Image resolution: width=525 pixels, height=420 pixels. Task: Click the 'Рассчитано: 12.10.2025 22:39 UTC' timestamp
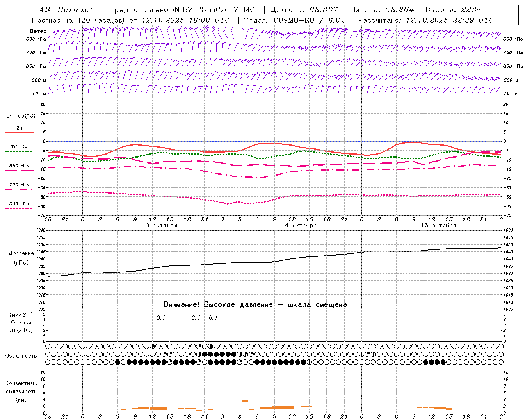pos(426,20)
